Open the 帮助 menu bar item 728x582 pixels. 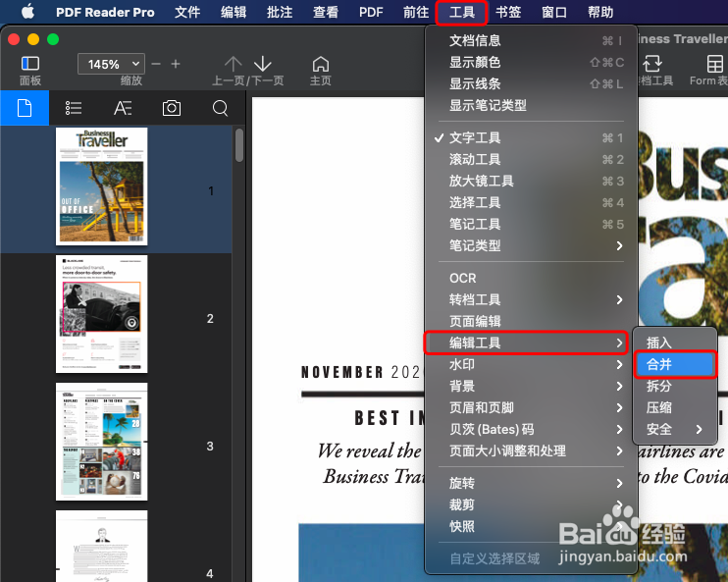click(x=600, y=12)
